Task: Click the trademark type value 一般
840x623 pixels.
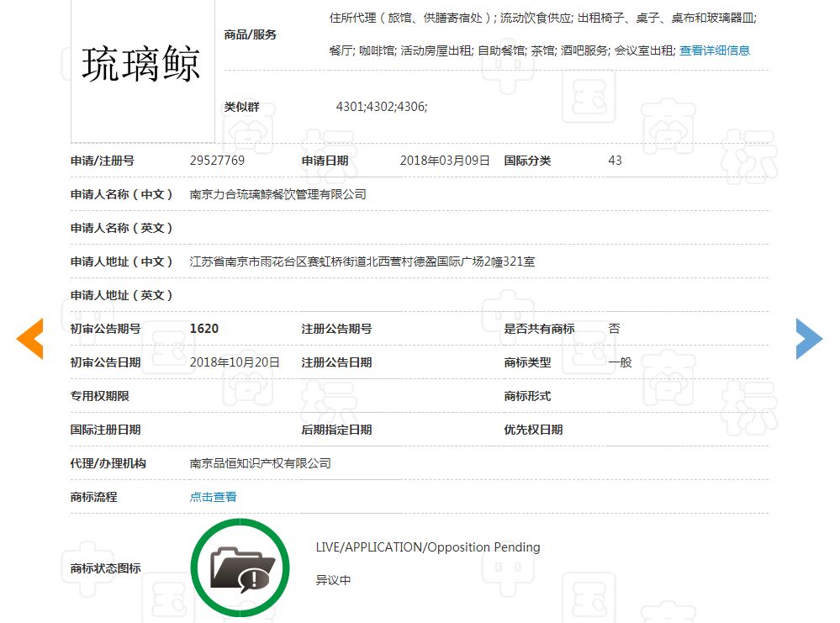Action: [x=620, y=362]
